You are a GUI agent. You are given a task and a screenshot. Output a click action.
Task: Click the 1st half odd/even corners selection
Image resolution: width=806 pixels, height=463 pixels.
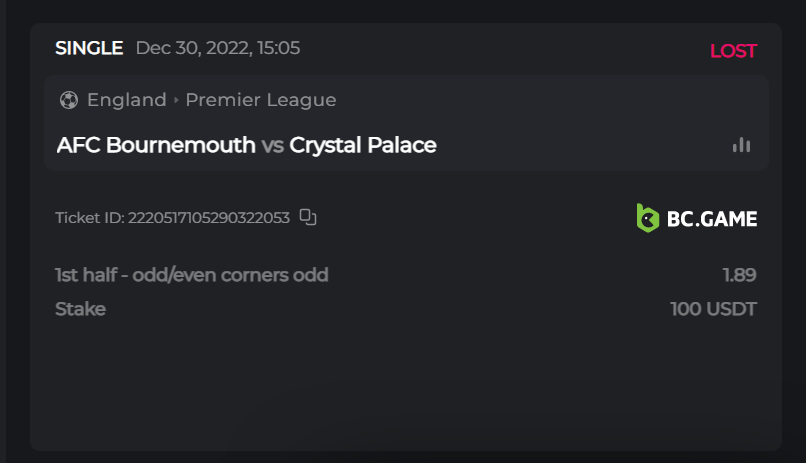coord(192,275)
